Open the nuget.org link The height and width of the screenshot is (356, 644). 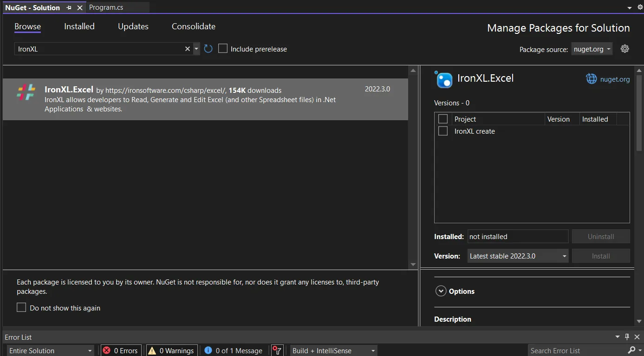coord(615,79)
